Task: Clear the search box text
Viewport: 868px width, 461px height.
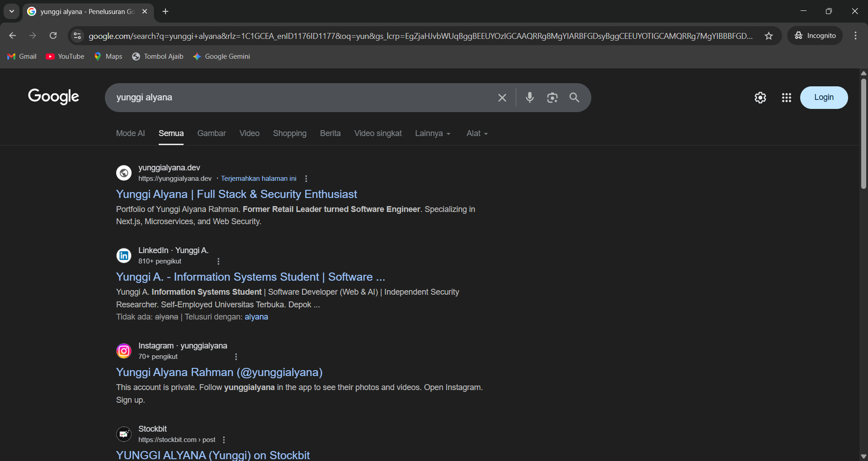Action: tap(502, 98)
